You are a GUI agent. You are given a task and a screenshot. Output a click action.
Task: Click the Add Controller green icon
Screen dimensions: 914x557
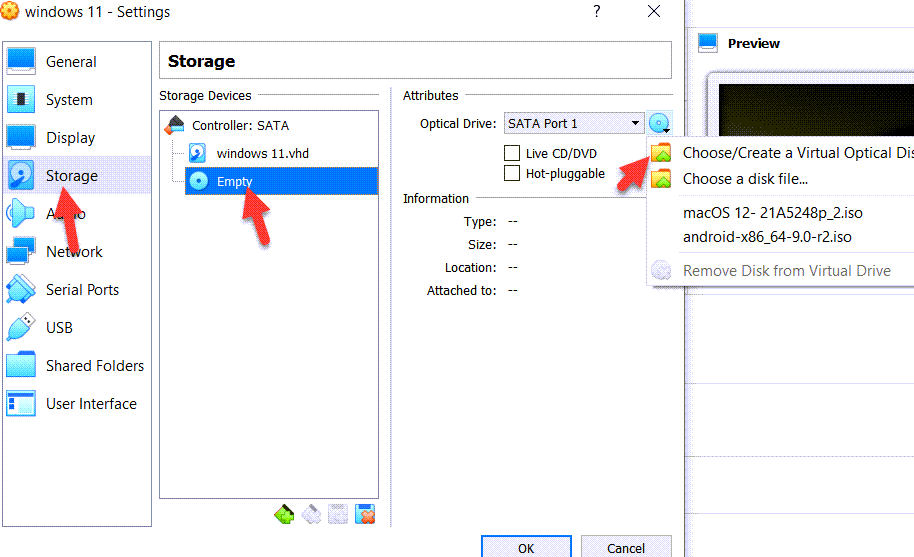(284, 514)
